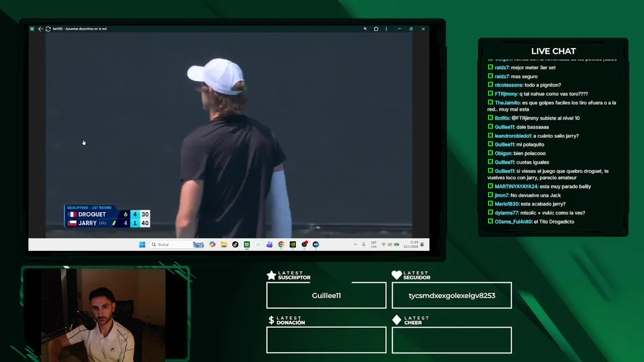Open TikTok from the taskbar

(235, 244)
